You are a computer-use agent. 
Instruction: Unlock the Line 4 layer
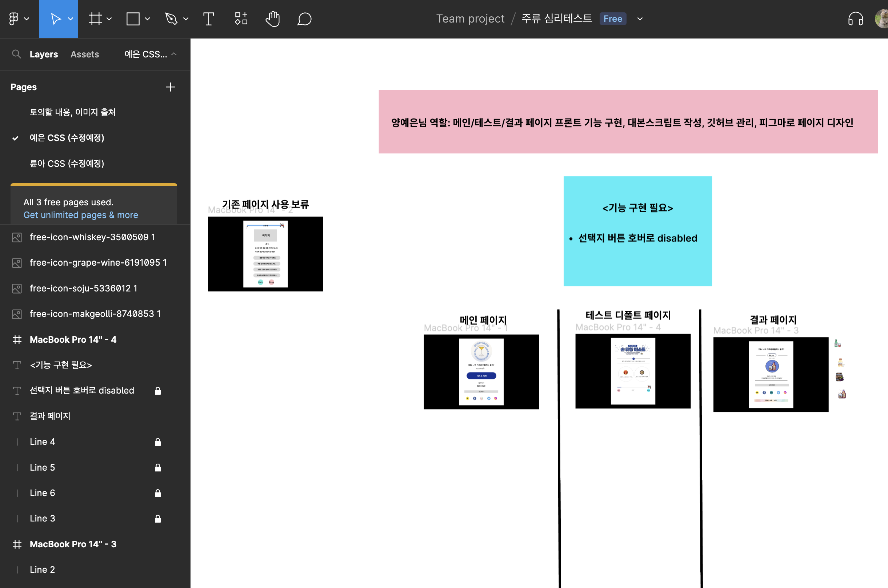click(157, 442)
